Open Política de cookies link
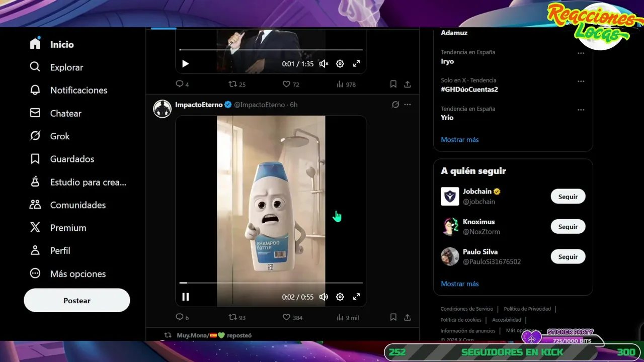 461,320
